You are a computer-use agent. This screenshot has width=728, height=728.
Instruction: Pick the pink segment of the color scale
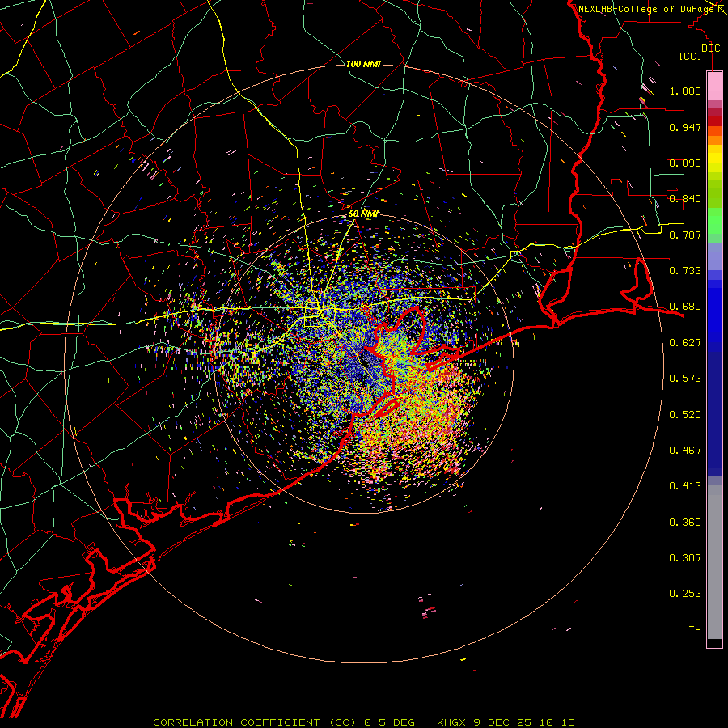(714, 86)
